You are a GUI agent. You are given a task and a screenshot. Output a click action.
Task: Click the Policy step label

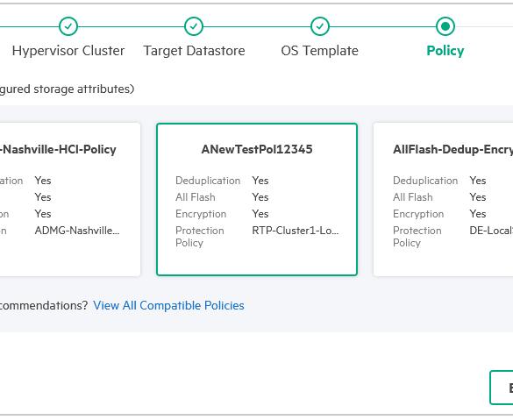pyautogui.click(x=445, y=51)
